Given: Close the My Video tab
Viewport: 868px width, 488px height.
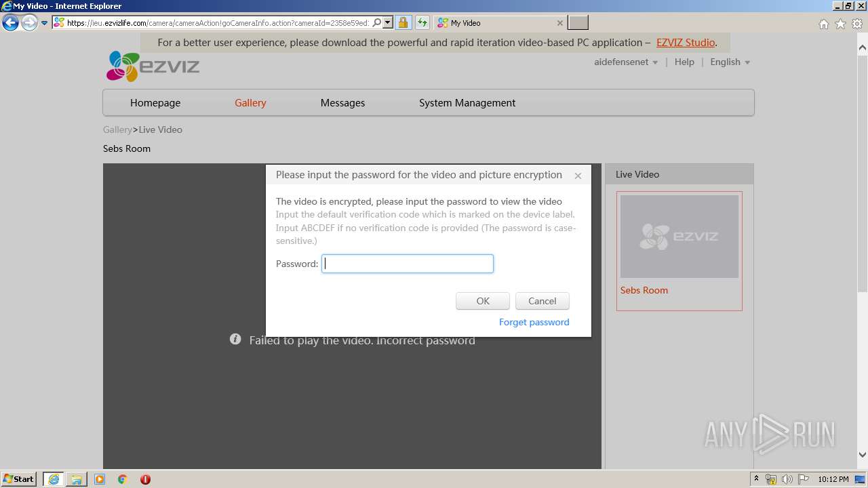Looking at the screenshot, I should pyautogui.click(x=560, y=22).
